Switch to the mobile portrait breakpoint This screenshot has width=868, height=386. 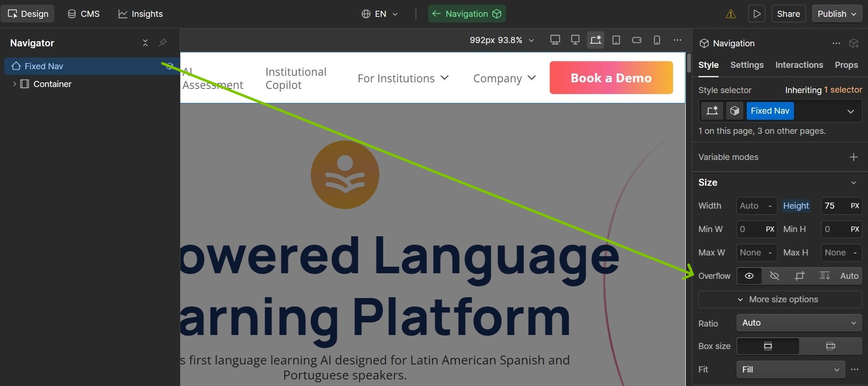[x=657, y=40]
